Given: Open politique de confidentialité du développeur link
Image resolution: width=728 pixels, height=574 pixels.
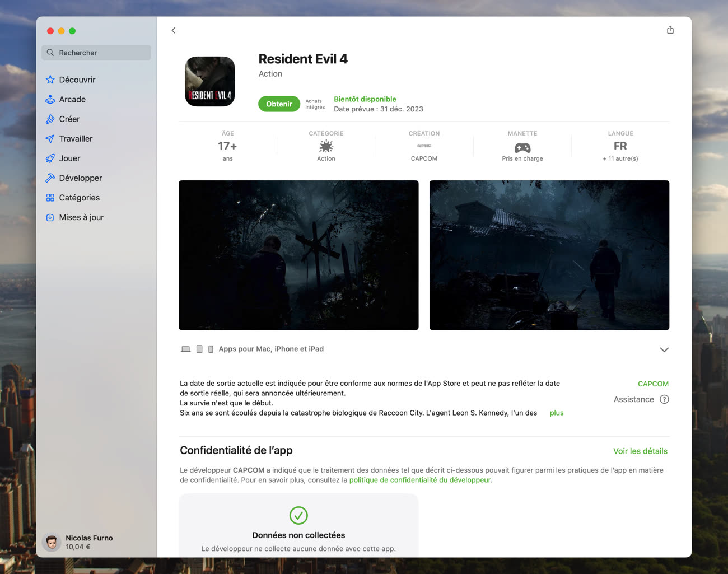Looking at the screenshot, I should 420,480.
